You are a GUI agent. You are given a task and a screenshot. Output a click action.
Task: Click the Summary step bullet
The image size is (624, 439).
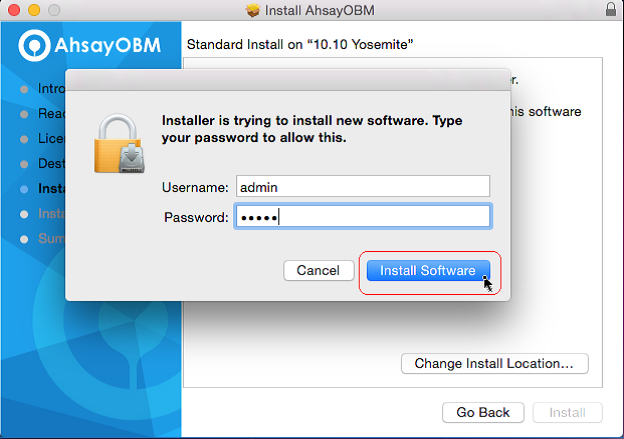point(24,239)
